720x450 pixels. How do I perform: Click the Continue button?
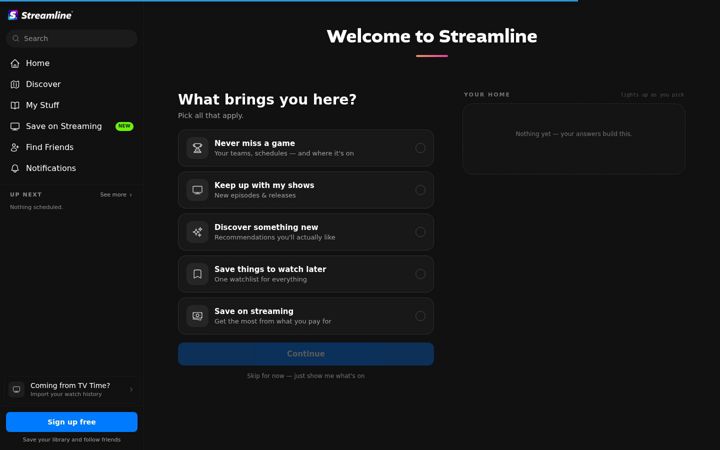pyautogui.click(x=306, y=354)
